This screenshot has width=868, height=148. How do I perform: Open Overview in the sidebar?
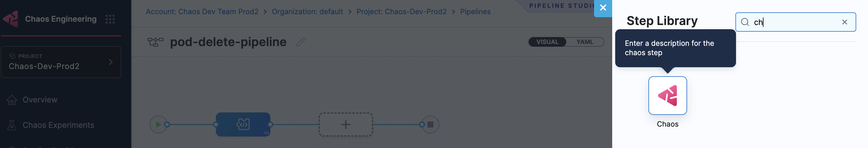coord(40,100)
